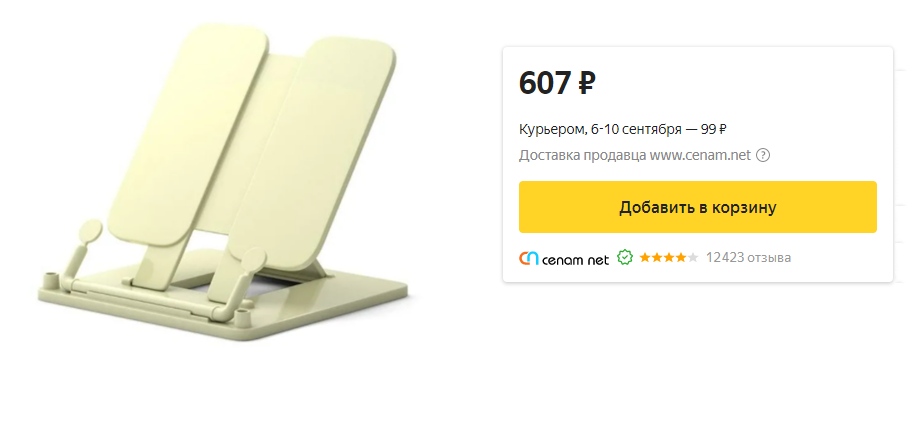Click the ruble sign beside the price
The height and width of the screenshot is (443, 913).
[x=586, y=83]
